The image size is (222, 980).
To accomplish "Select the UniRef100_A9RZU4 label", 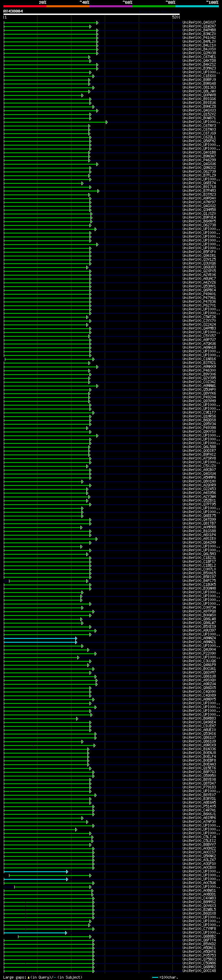I will pos(199,684).
